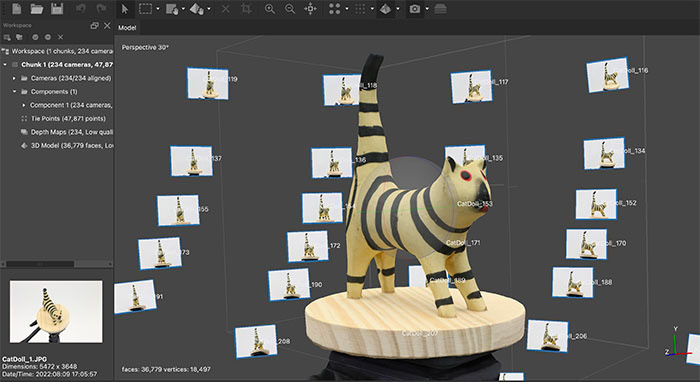
Task: Select camera thumbnail labeled 117
Action: [x=471, y=87]
